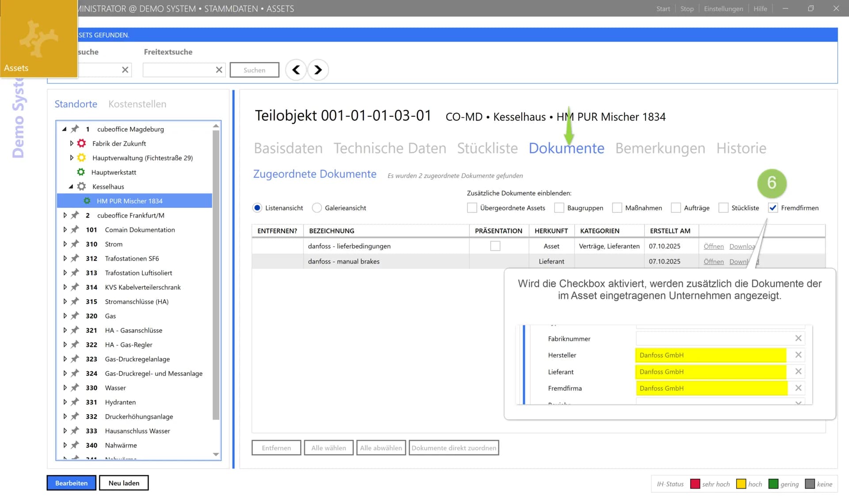Click the next record arrow
849x504 pixels.
[317, 69]
